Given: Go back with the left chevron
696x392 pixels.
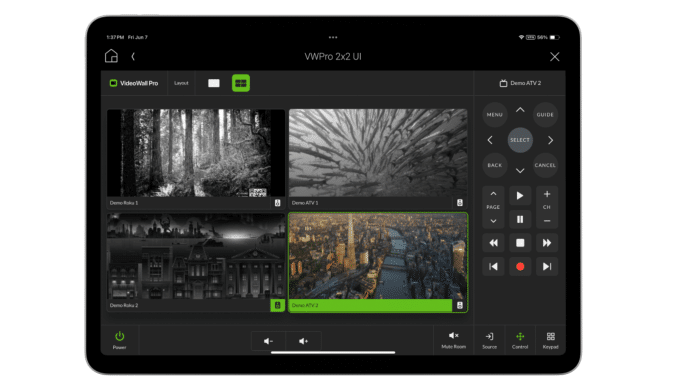Looking at the screenshot, I should pos(133,56).
